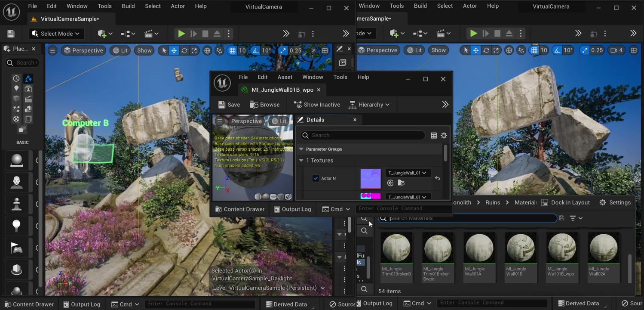Collapse the 1 Textures parameter group
The width and height of the screenshot is (644, 310).
301,160
